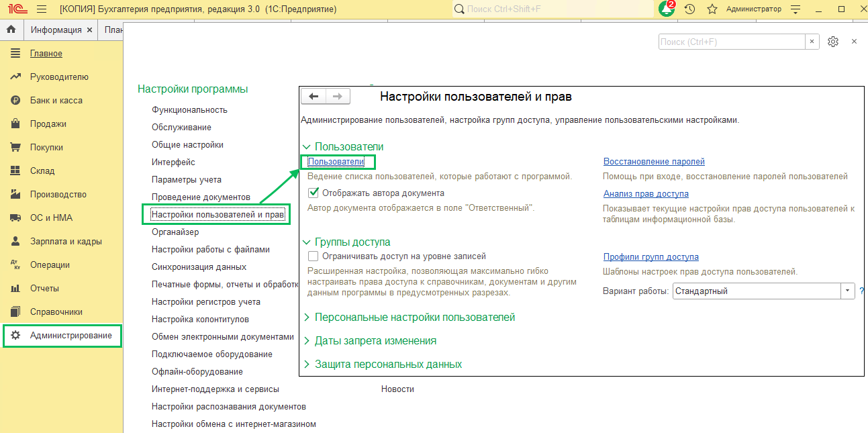Open settings gear next to search field
The height and width of the screenshot is (433, 868).
coord(833,42)
